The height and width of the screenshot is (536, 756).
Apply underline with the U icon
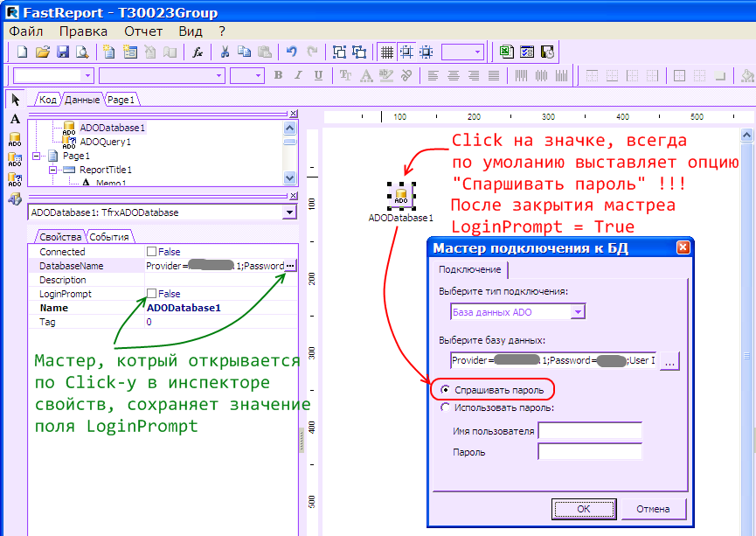(x=318, y=75)
